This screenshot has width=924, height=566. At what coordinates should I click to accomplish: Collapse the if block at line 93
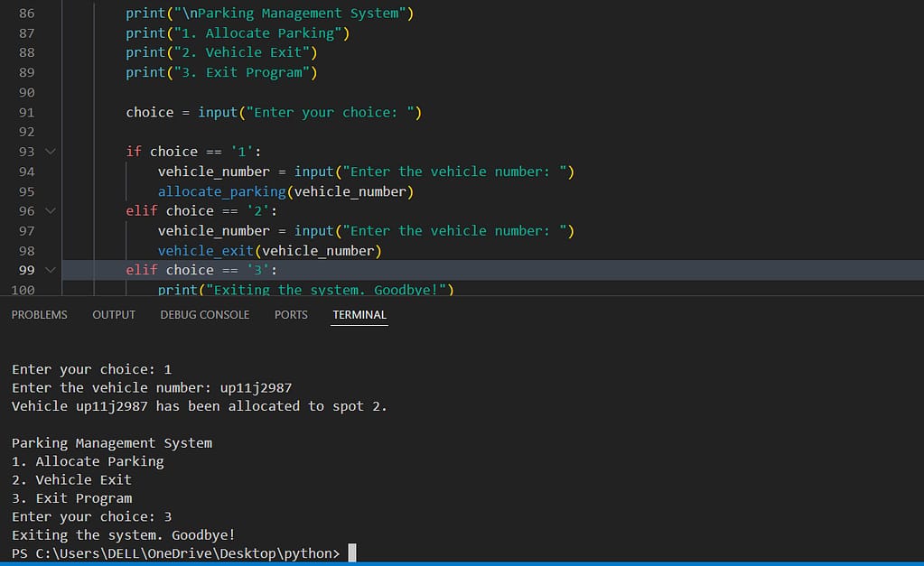point(50,151)
